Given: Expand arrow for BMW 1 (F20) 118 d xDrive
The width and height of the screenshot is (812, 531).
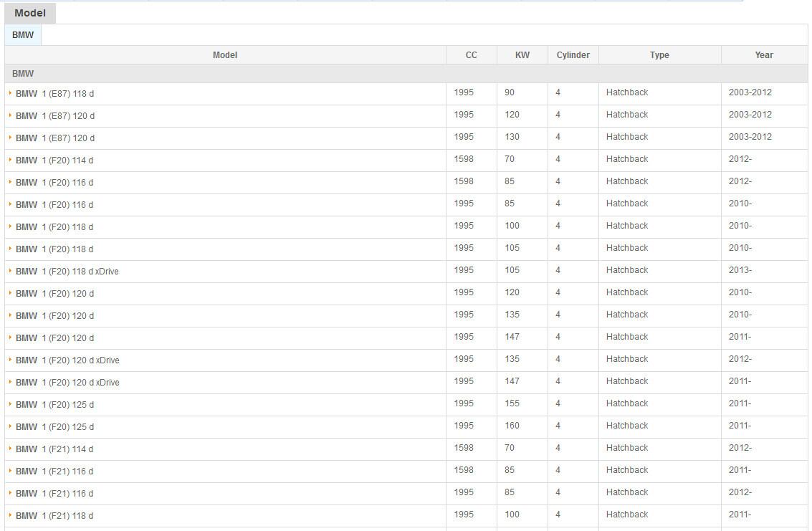Looking at the screenshot, I should [10, 271].
